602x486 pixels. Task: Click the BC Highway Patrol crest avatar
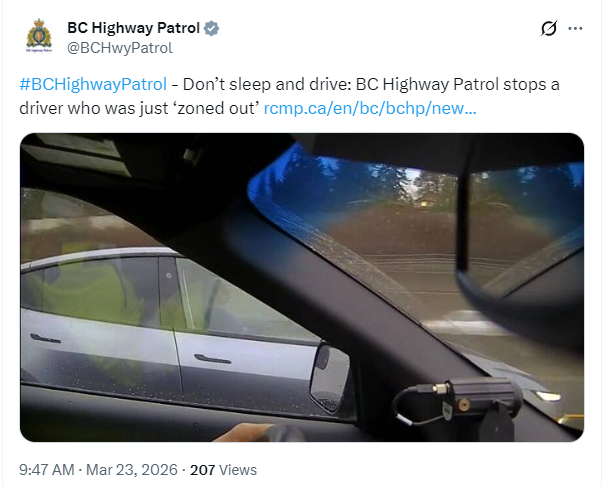[x=39, y=35]
